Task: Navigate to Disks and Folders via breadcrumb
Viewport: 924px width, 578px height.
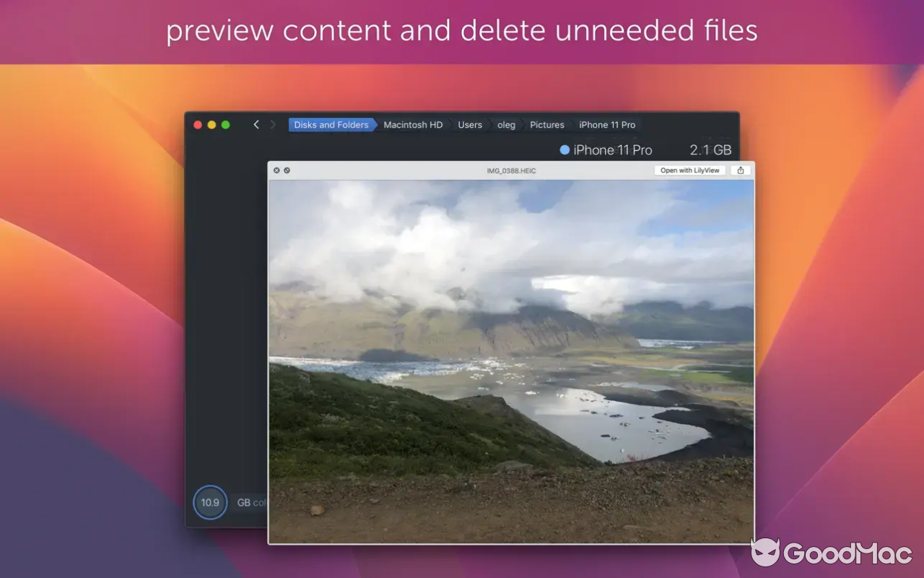Action: [331, 124]
